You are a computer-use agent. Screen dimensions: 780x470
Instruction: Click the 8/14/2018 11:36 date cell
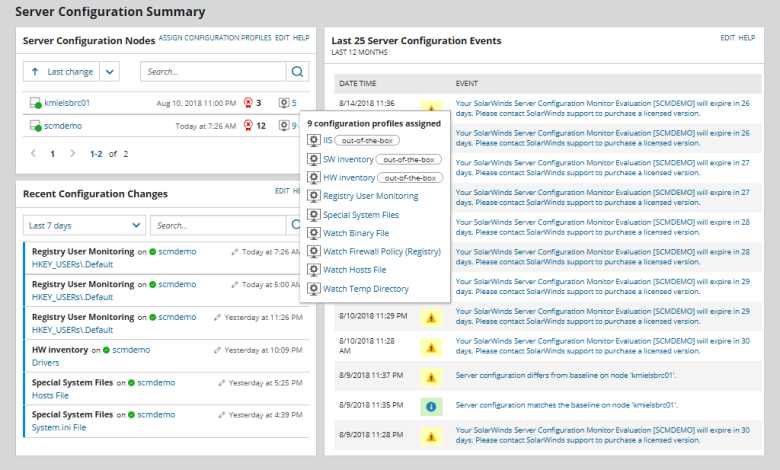[x=367, y=103]
